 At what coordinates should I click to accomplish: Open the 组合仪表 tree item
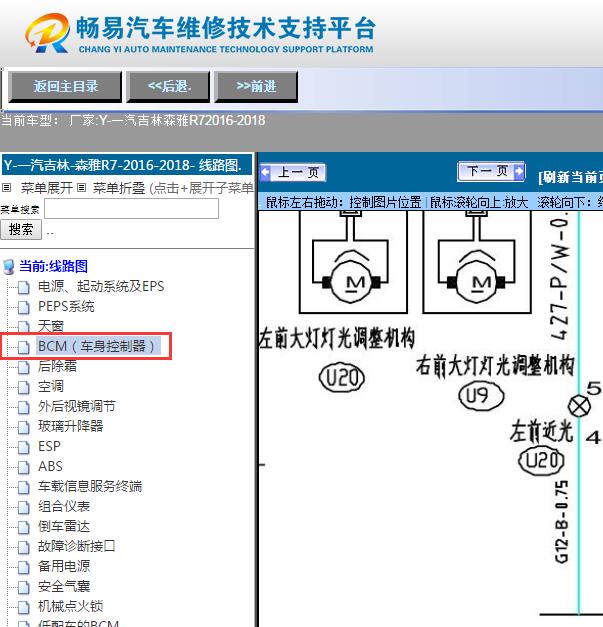[x=64, y=506]
